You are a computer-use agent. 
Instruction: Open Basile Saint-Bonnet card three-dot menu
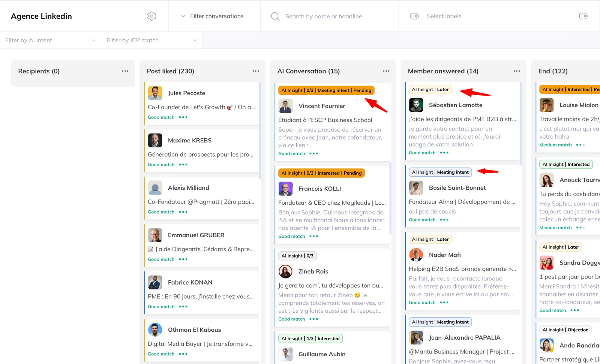pos(444,220)
